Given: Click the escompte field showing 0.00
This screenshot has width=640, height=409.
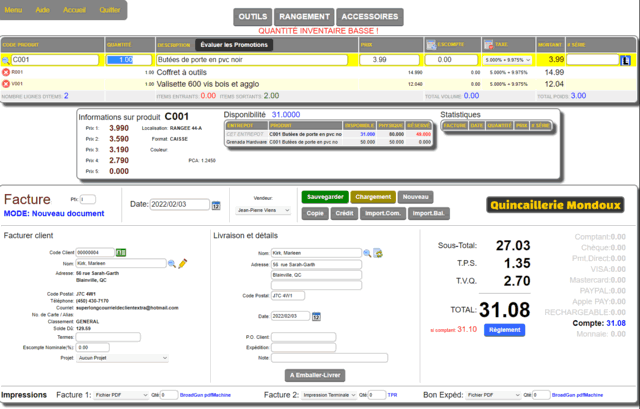Looking at the screenshot, I should [451, 60].
